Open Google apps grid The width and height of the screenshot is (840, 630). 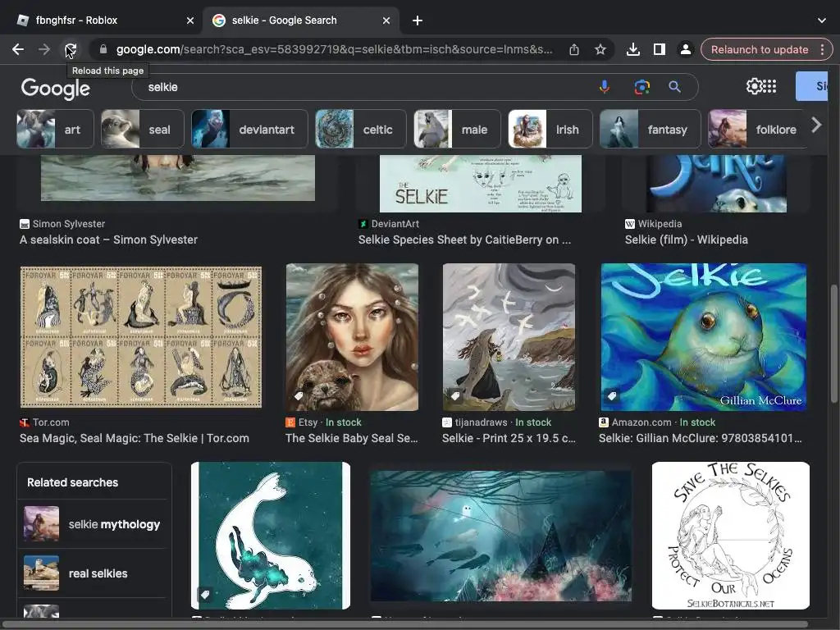pos(769,86)
